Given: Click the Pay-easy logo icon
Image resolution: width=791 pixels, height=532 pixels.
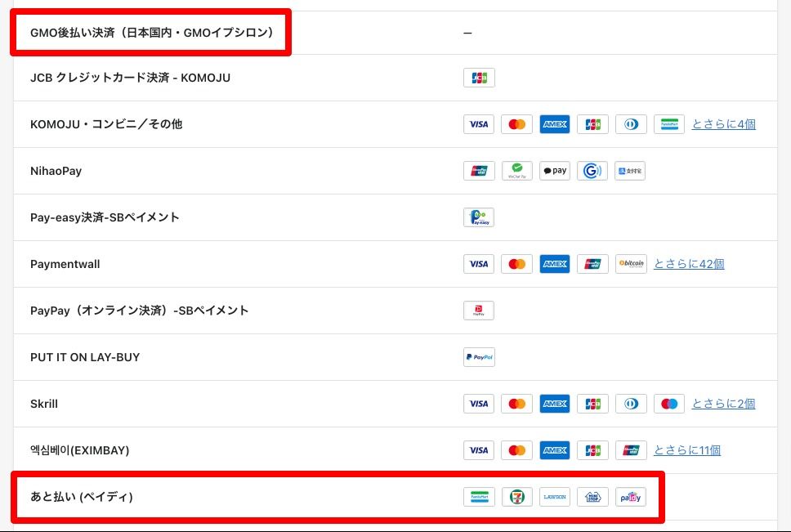Looking at the screenshot, I should point(479,217).
